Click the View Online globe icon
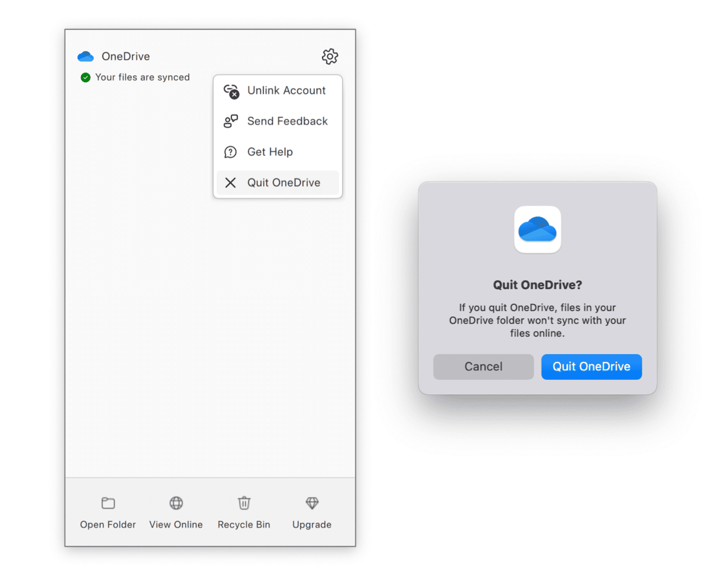This screenshot has height=588, width=725. point(176,503)
